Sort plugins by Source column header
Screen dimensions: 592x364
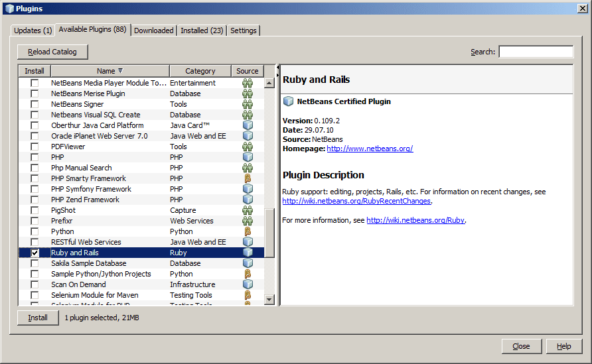point(248,71)
